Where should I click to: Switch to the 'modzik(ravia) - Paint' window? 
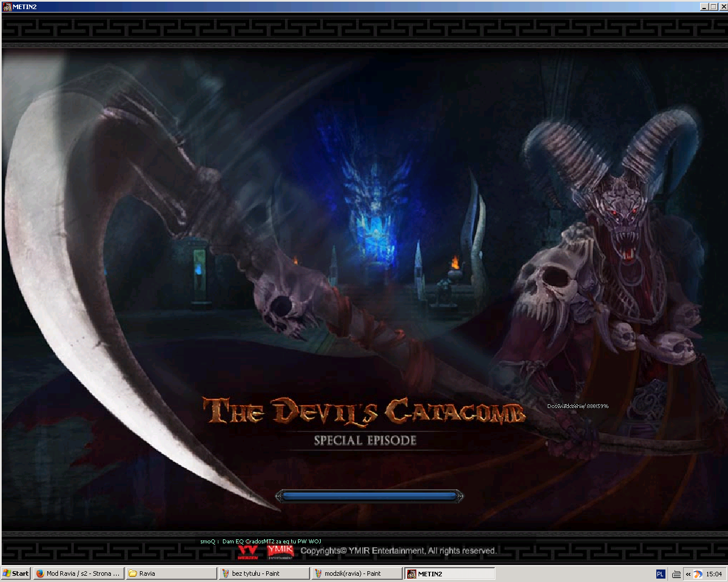(x=357, y=573)
